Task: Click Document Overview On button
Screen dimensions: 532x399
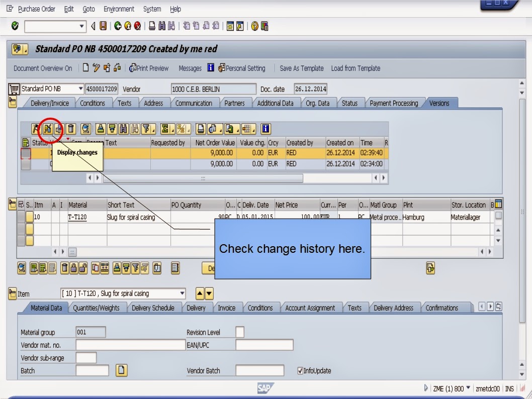Action: (43, 68)
